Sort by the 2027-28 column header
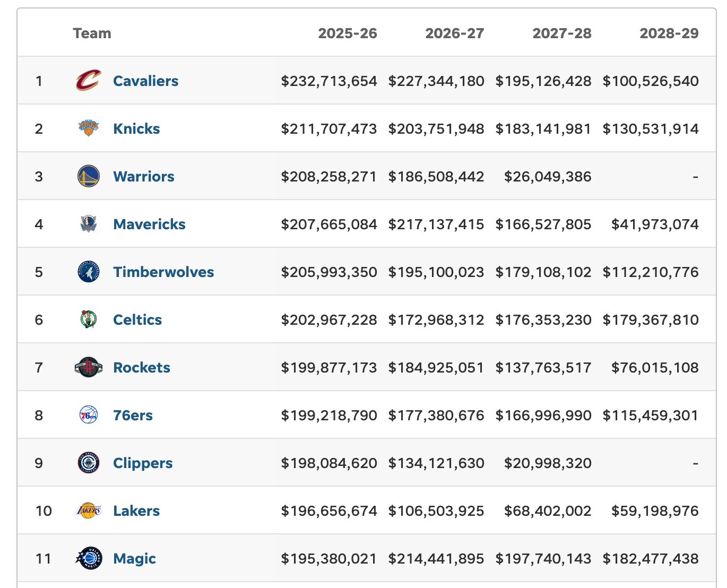 pyautogui.click(x=562, y=33)
